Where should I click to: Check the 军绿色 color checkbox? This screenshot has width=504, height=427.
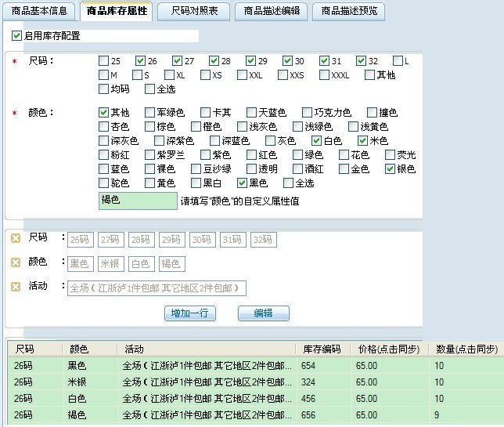click(150, 113)
